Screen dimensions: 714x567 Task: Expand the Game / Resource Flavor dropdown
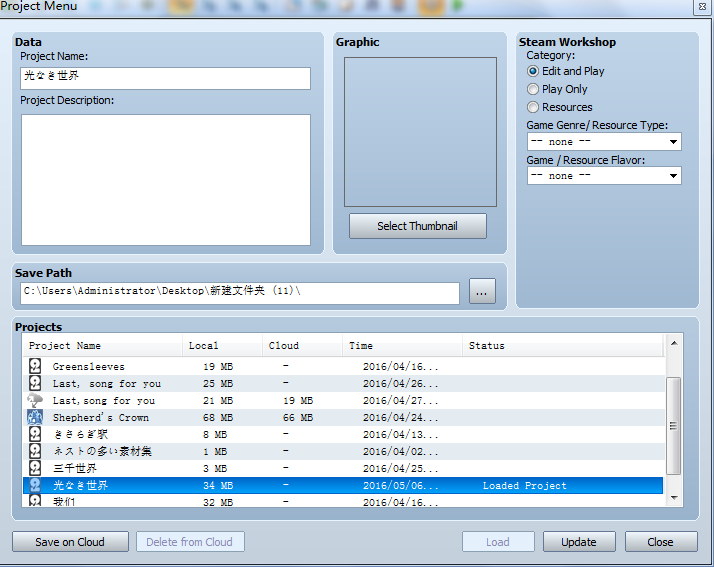pos(604,176)
